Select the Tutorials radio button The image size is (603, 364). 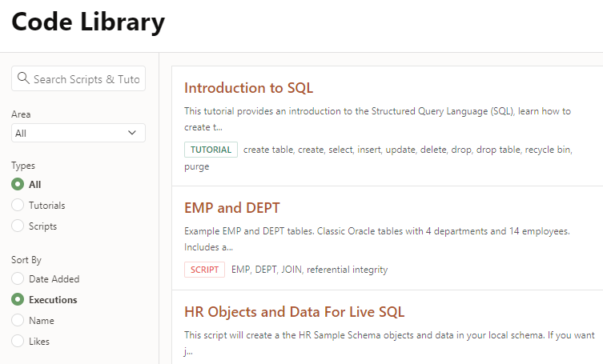(18, 206)
